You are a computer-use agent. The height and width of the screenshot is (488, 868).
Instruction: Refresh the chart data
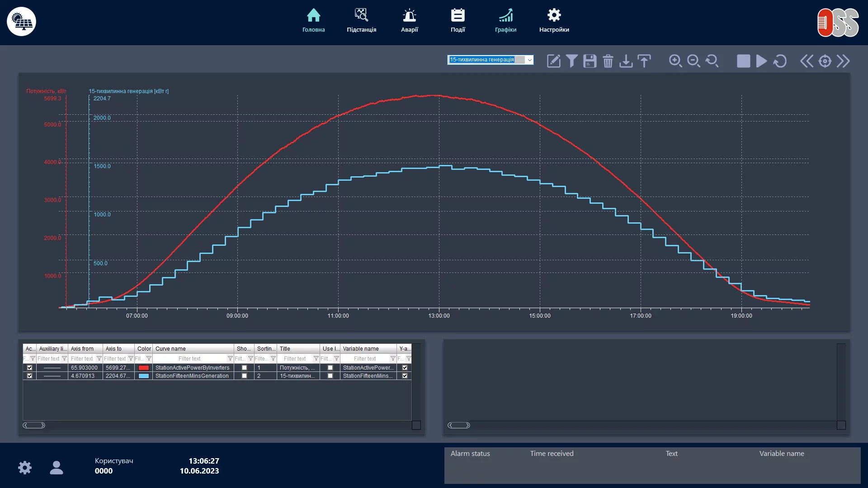pyautogui.click(x=780, y=61)
